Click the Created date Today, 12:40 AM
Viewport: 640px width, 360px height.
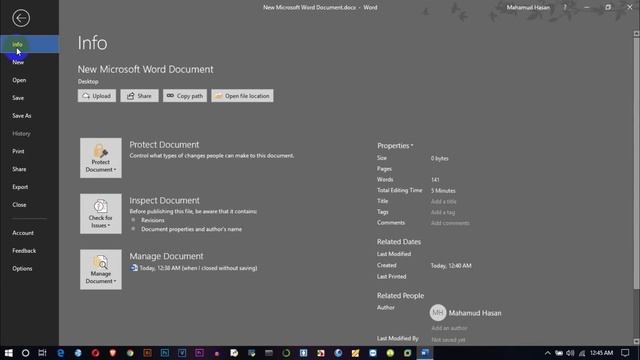click(451, 266)
